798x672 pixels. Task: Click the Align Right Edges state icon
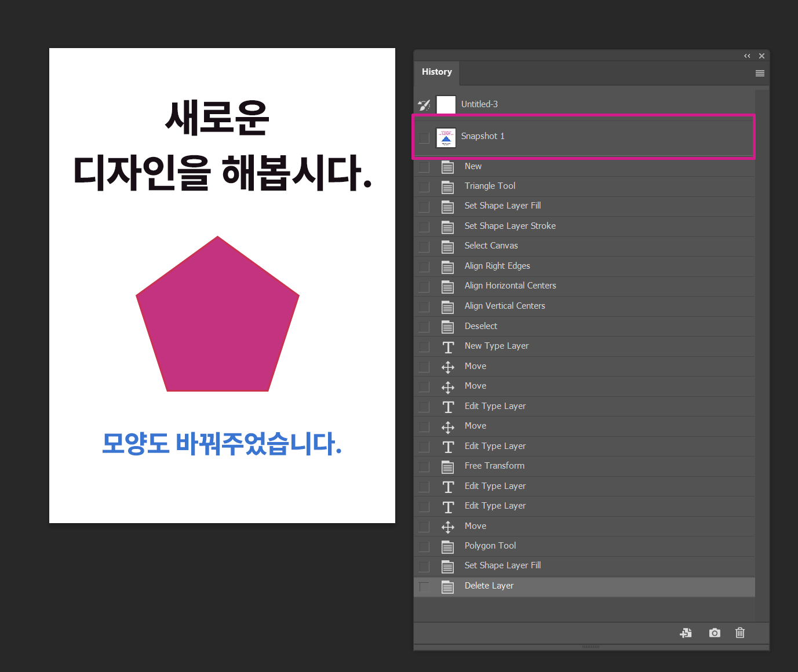pyautogui.click(x=447, y=266)
